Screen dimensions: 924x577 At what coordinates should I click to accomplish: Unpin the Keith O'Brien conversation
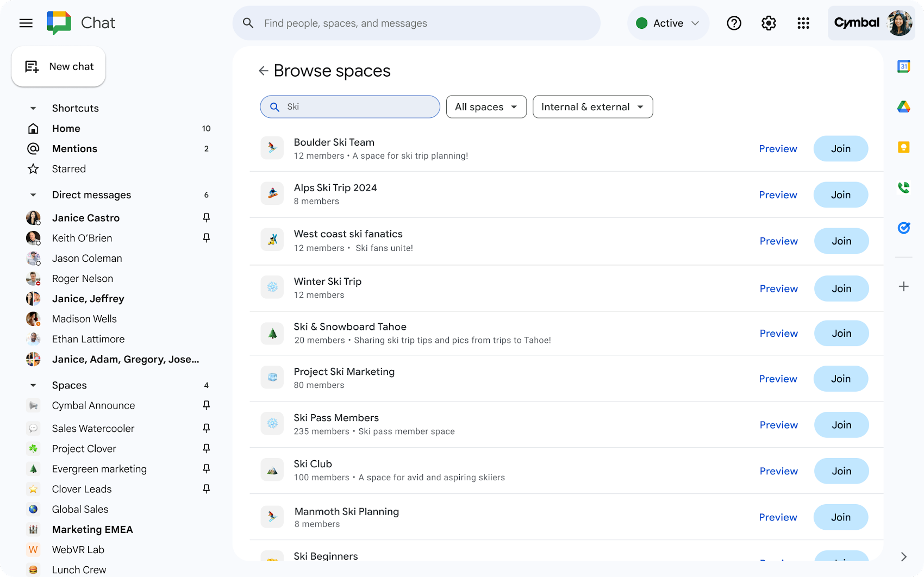coord(206,237)
